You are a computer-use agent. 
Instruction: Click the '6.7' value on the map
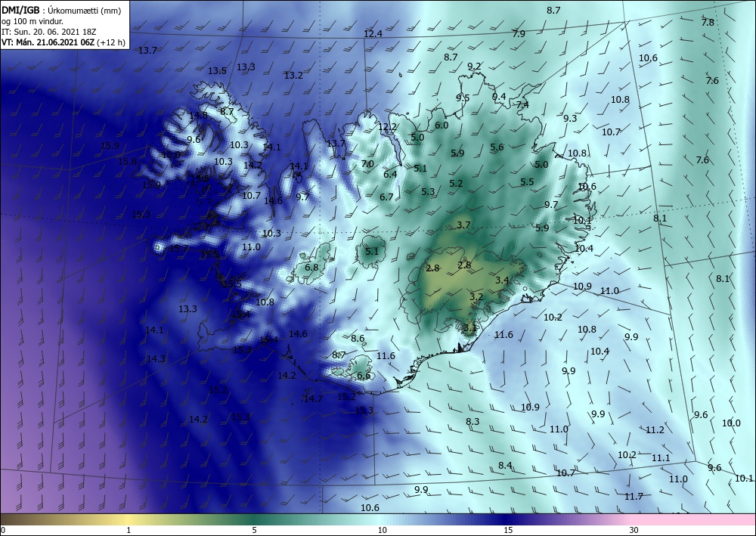(x=386, y=197)
